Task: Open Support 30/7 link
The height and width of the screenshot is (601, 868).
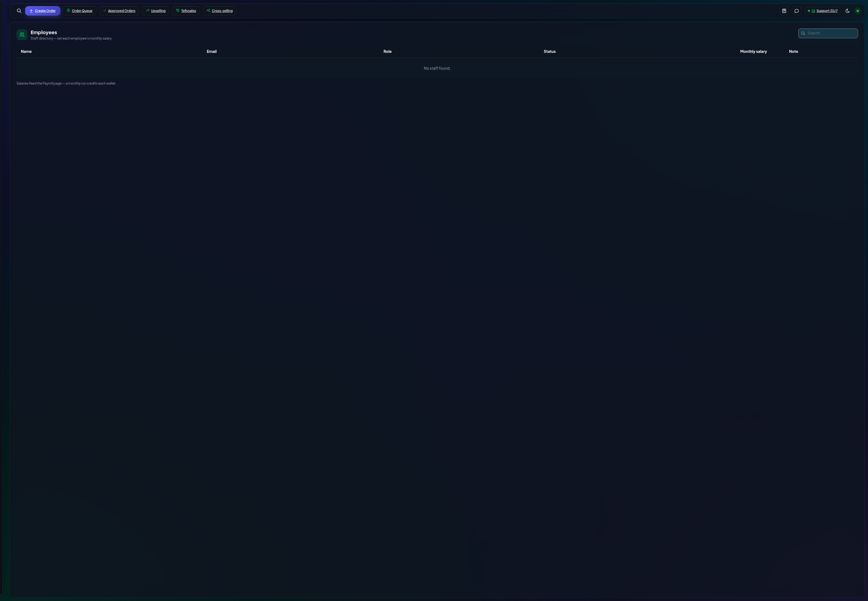Action: coord(822,11)
